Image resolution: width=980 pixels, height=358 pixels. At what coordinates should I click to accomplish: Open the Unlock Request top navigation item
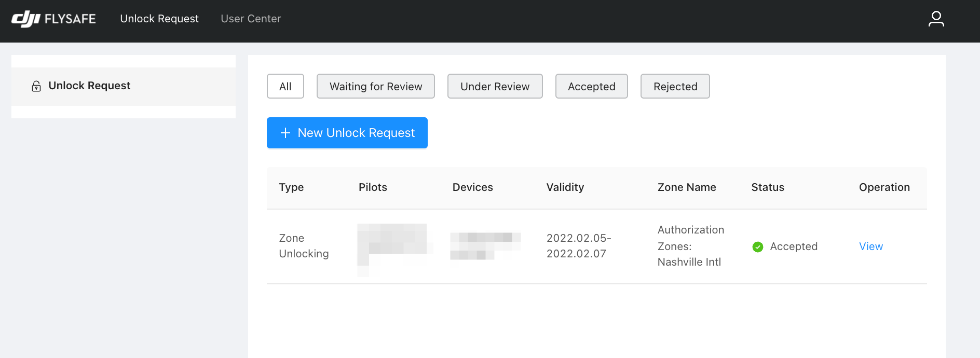159,19
